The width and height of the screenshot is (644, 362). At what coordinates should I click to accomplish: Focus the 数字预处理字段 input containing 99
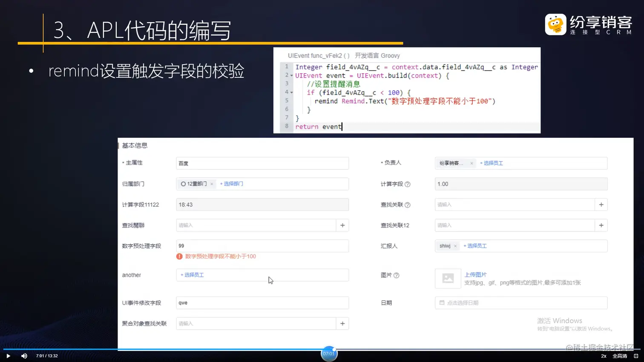click(x=262, y=246)
